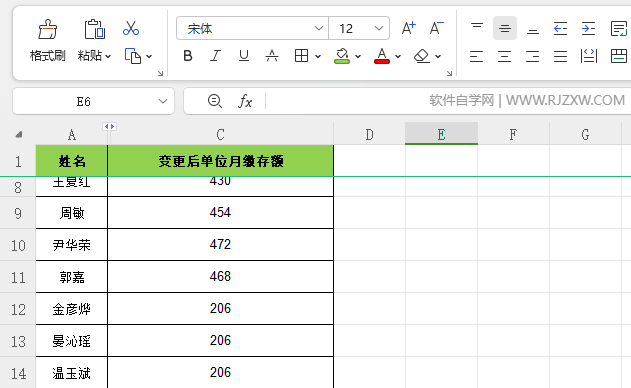The image size is (631, 388).
Task: Increase font size with A+ icon
Action: tap(408, 28)
